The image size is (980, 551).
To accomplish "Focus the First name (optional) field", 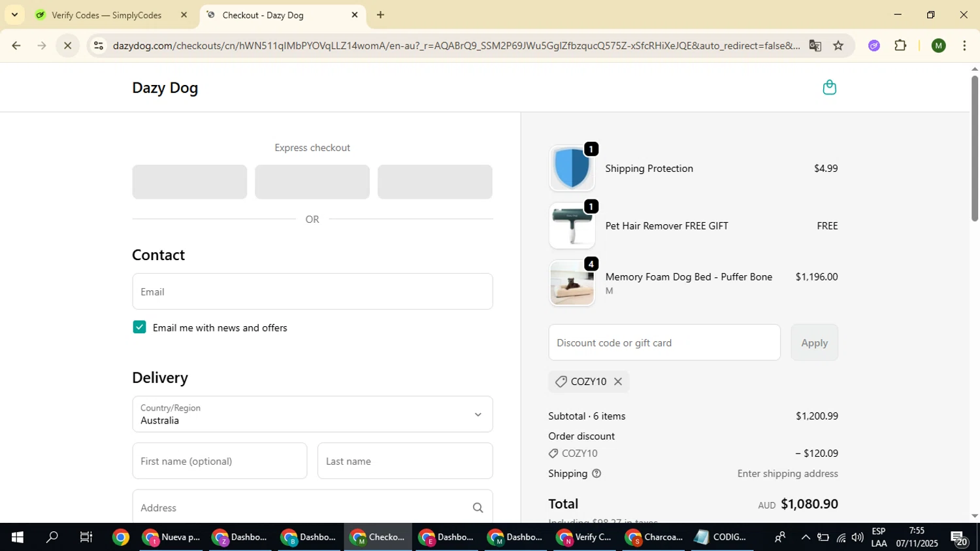I will pyautogui.click(x=220, y=461).
